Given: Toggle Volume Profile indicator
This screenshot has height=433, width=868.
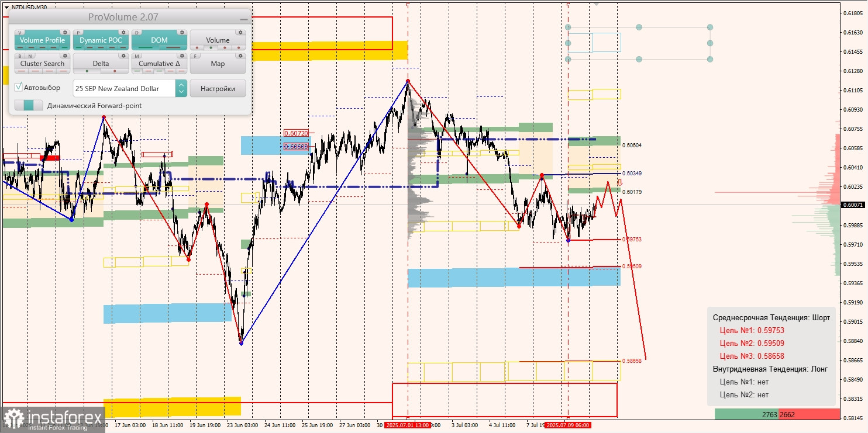Looking at the screenshot, I should 42,40.
